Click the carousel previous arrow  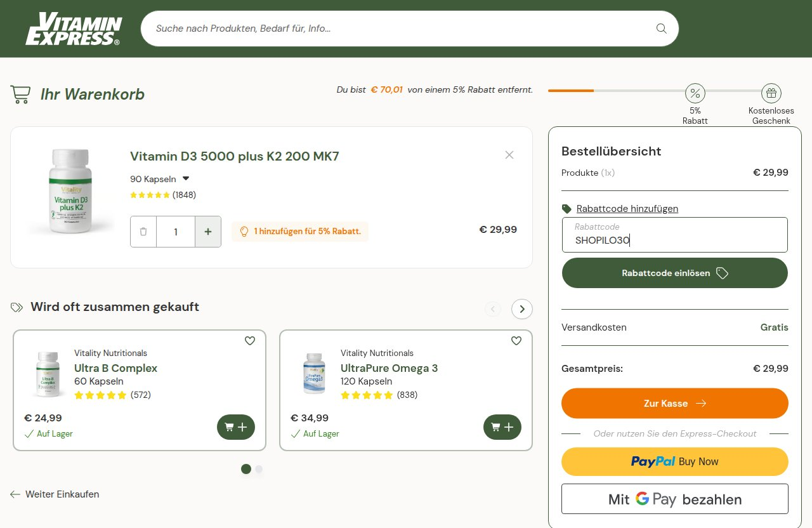click(x=493, y=309)
